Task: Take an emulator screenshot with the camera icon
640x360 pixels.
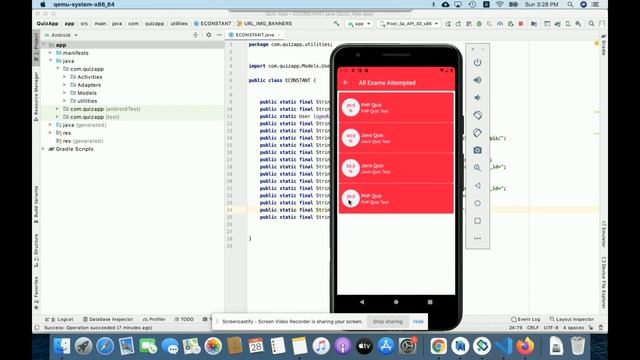Action: coord(477,150)
